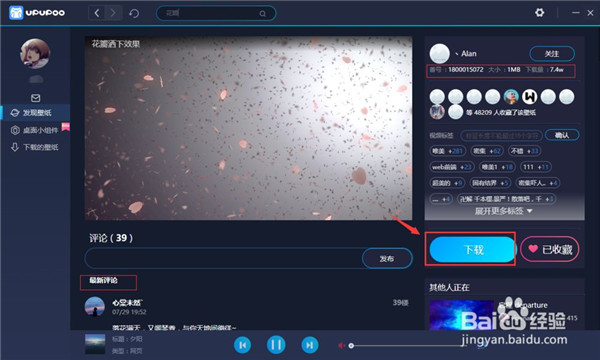600x360 pixels.
Task: Toggle the 已收藏 favorite heart button
Action: click(550, 249)
